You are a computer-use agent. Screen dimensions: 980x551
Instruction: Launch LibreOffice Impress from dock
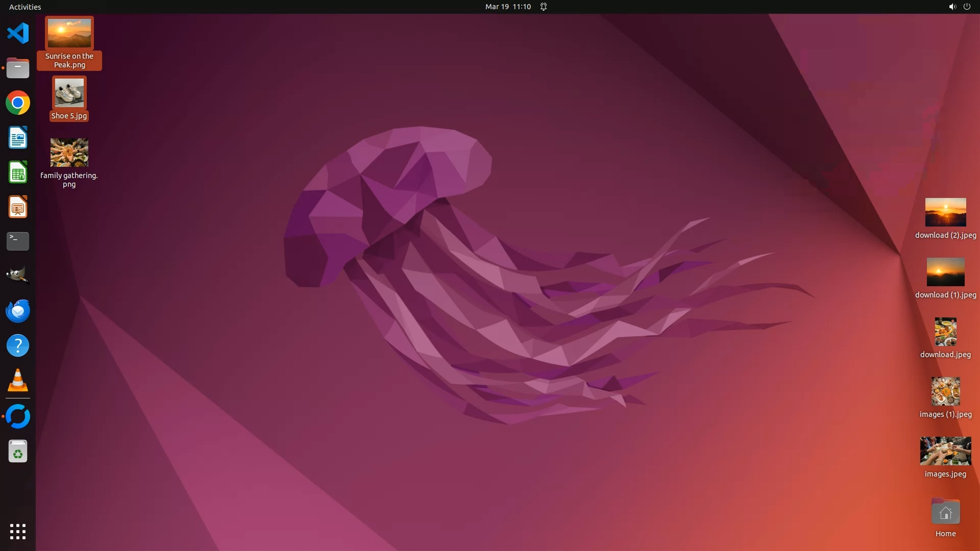tap(18, 207)
